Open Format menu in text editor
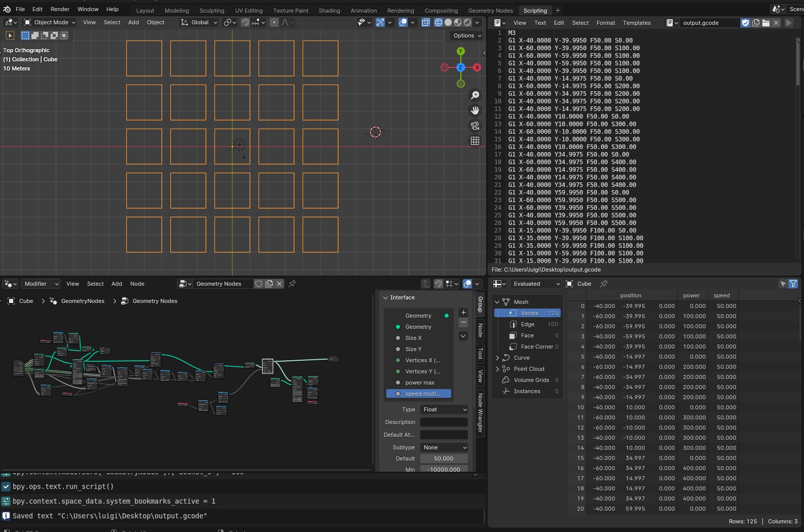This screenshot has width=804, height=532. click(606, 23)
